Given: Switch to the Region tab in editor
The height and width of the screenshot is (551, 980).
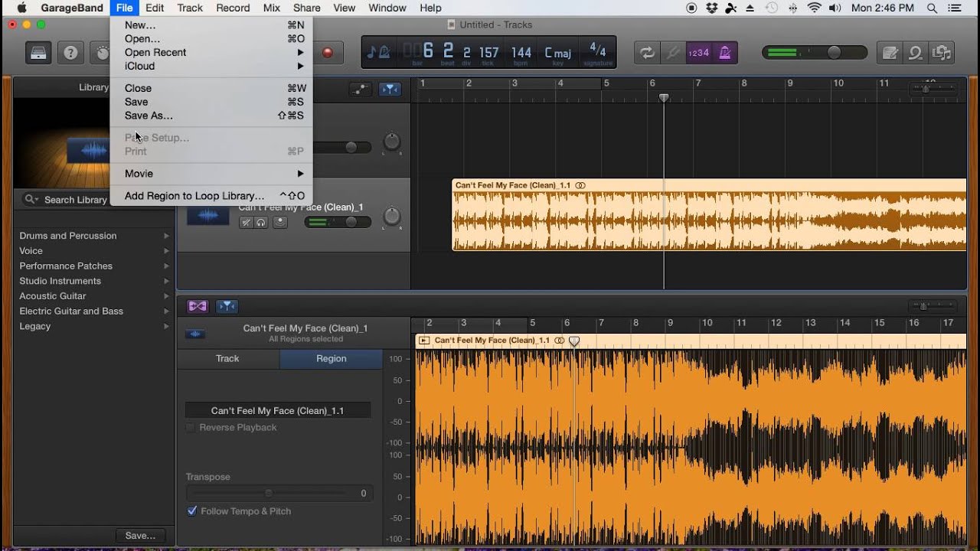Looking at the screenshot, I should tap(332, 358).
